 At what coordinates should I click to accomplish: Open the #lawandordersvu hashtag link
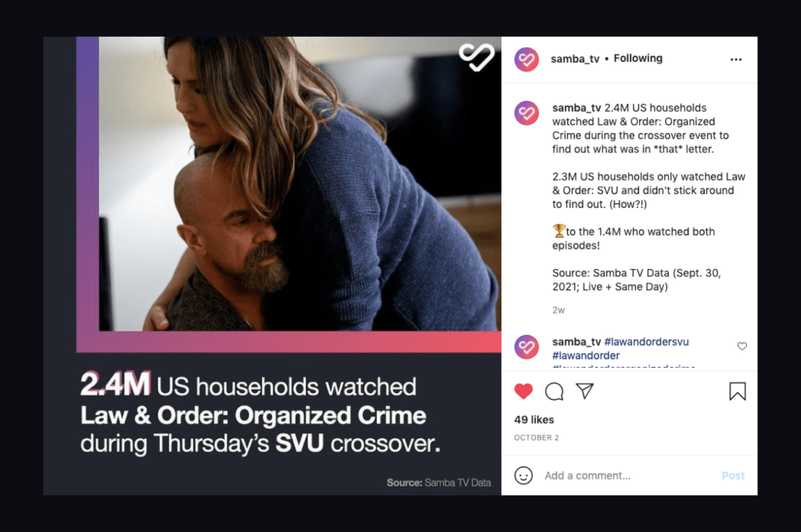click(646, 342)
